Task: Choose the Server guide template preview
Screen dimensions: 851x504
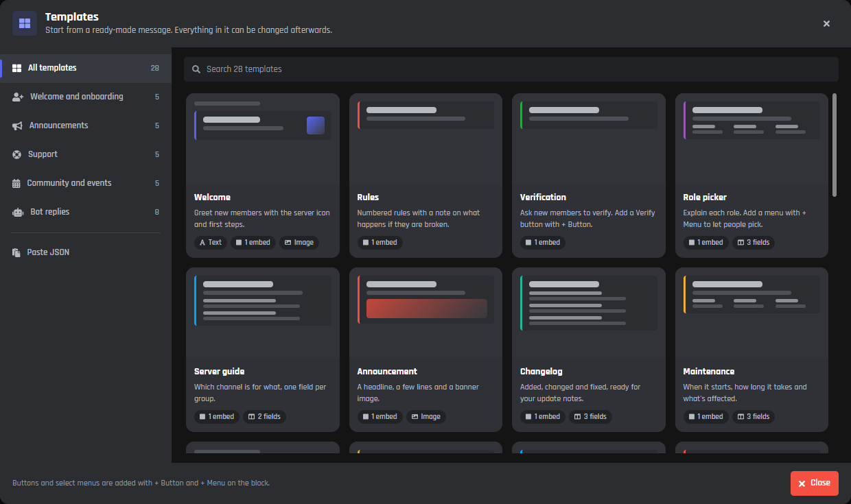Action: pyautogui.click(x=263, y=313)
